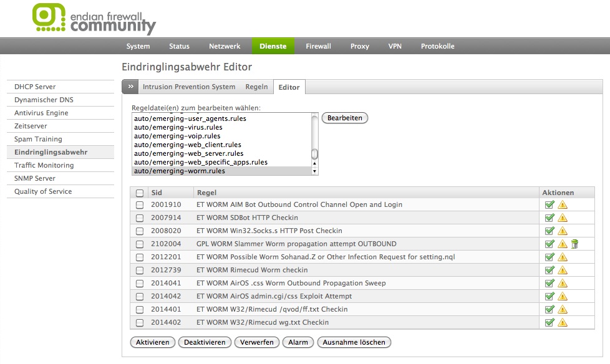610x364 pixels.
Task: Click the Deaktivieren button
Action: pyautogui.click(x=205, y=342)
